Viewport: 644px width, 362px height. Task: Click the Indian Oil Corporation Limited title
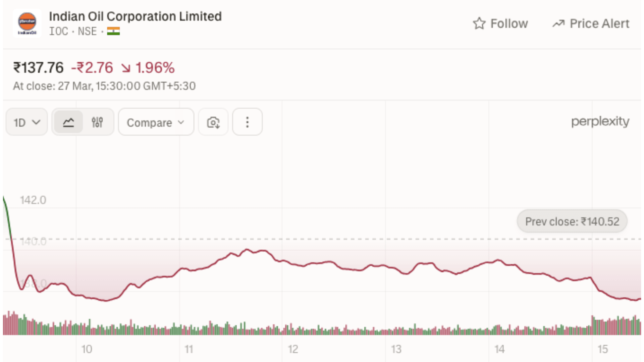click(135, 16)
